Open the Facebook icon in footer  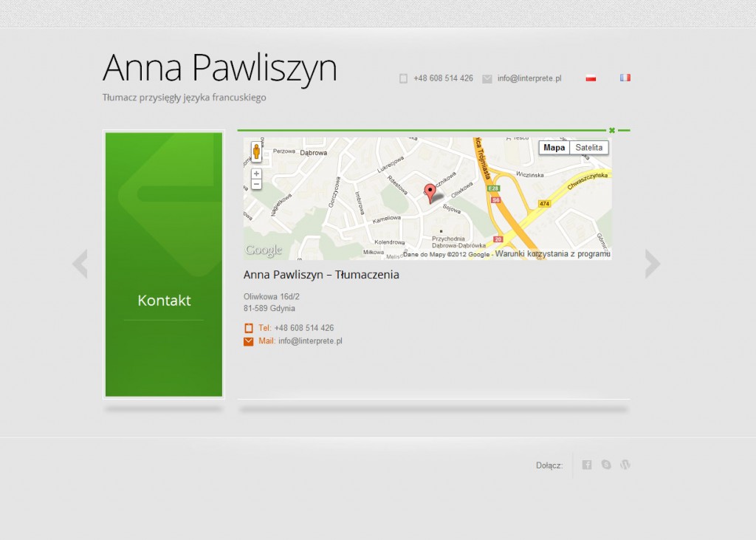click(587, 465)
